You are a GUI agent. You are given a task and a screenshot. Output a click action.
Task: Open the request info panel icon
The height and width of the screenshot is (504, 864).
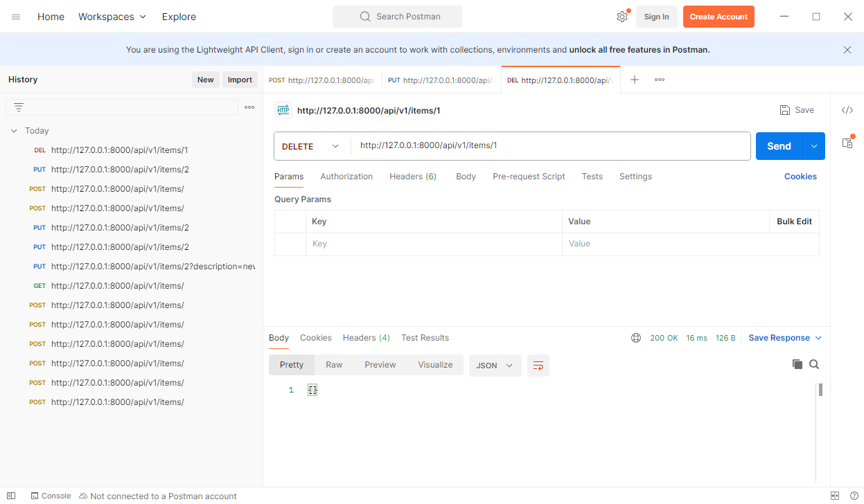pos(847,143)
